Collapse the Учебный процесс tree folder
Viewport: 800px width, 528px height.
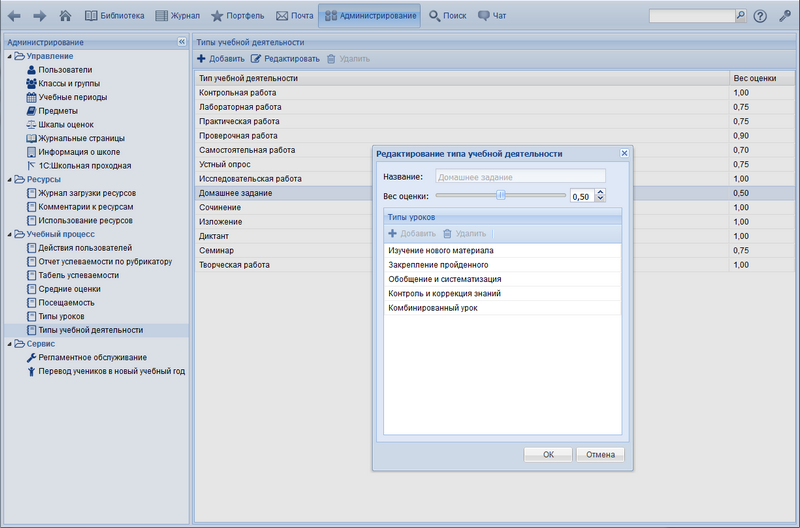pos(9,234)
